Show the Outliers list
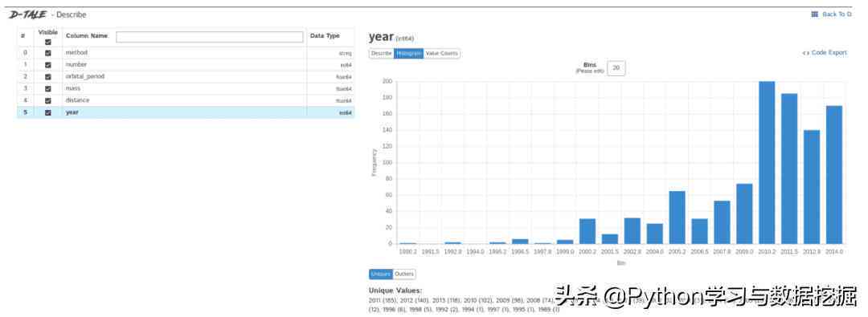The height and width of the screenshot is (317, 868). [x=404, y=274]
